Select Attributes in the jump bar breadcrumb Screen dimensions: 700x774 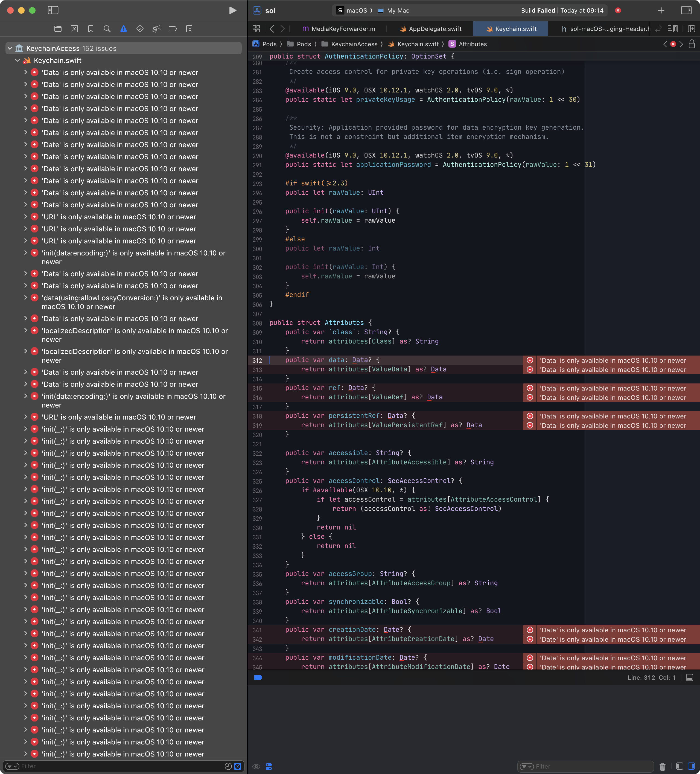[x=472, y=44]
